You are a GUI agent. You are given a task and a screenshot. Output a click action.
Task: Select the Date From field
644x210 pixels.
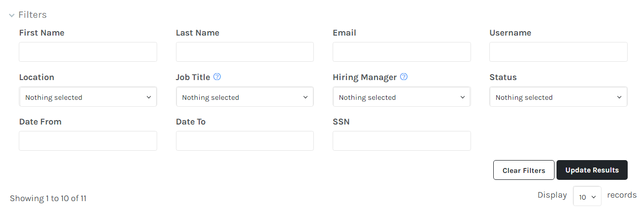pyautogui.click(x=88, y=141)
